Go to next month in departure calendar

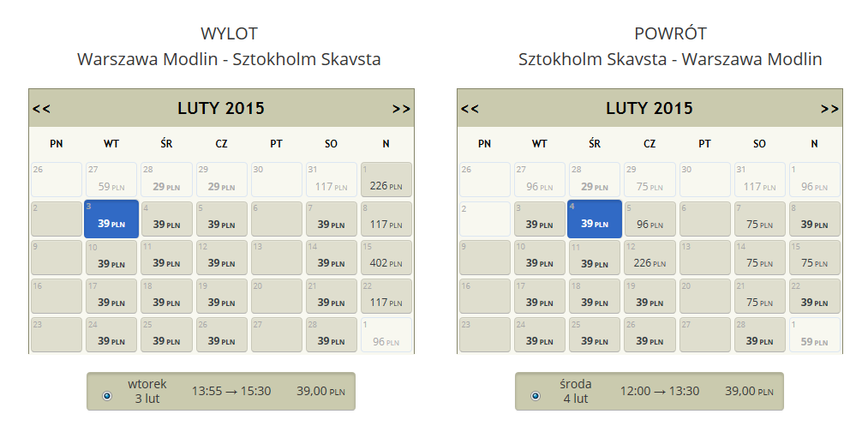click(401, 109)
